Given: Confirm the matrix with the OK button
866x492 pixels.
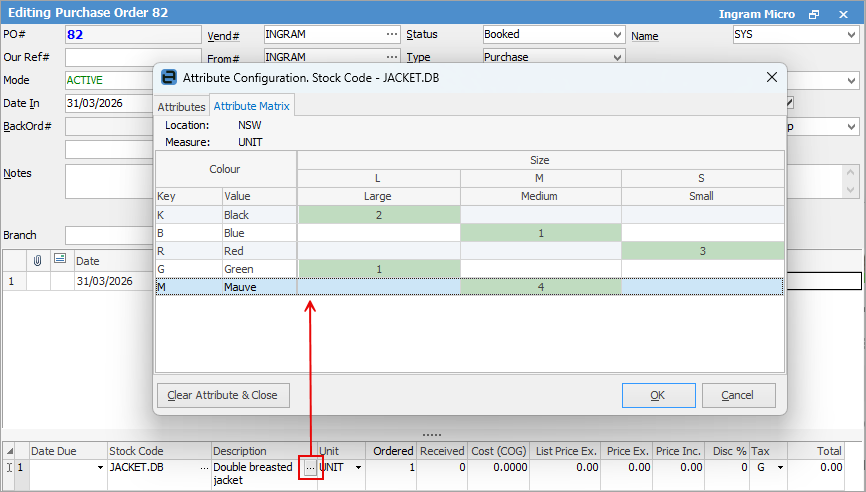Looking at the screenshot, I should coord(657,395).
